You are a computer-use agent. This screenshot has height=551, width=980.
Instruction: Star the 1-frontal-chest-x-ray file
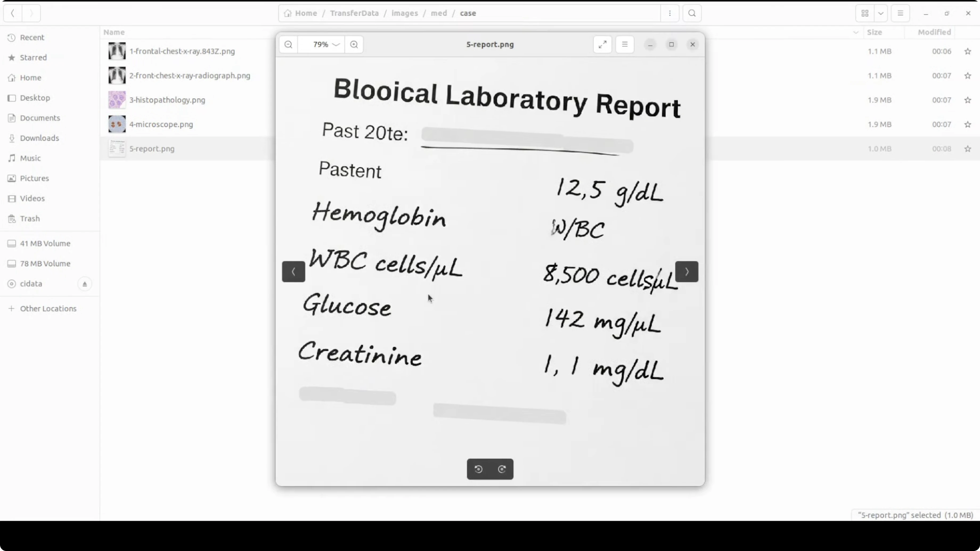[x=967, y=51]
